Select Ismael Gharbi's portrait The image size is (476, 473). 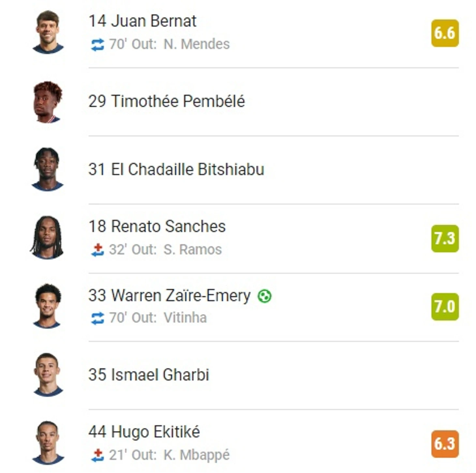click(x=48, y=374)
